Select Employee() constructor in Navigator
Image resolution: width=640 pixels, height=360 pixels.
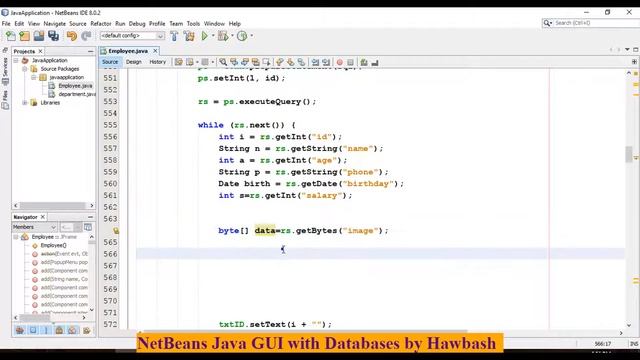[53, 246]
